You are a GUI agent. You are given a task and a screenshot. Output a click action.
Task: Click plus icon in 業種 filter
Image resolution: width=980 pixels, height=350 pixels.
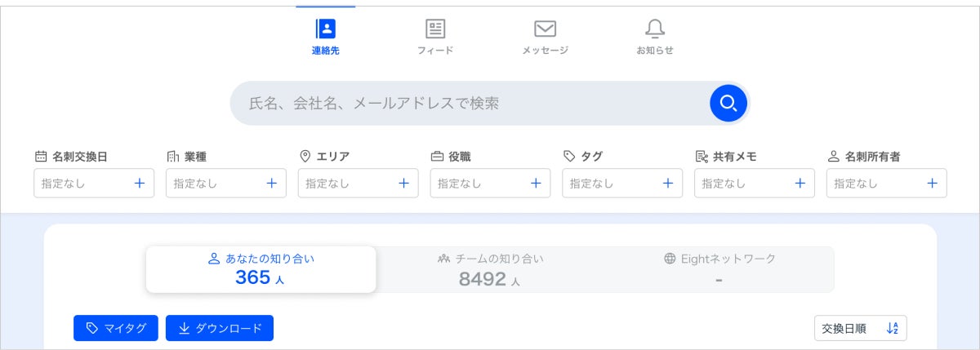(x=272, y=184)
